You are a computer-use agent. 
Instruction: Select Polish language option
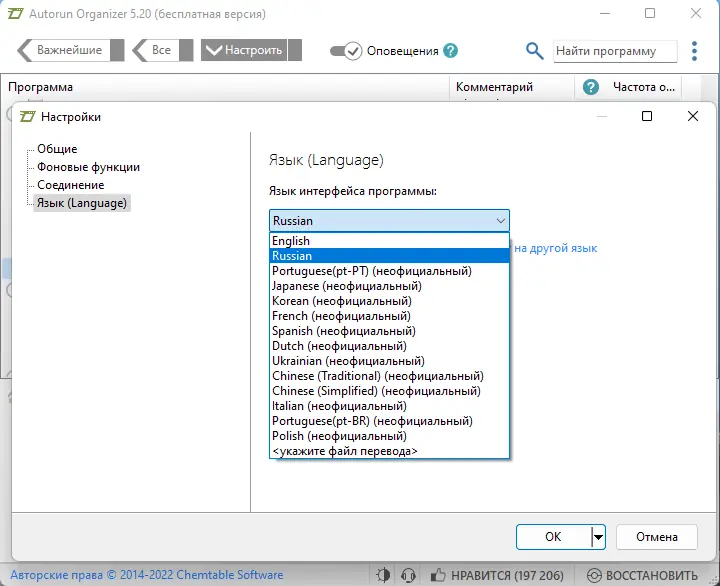(x=389, y=436)
